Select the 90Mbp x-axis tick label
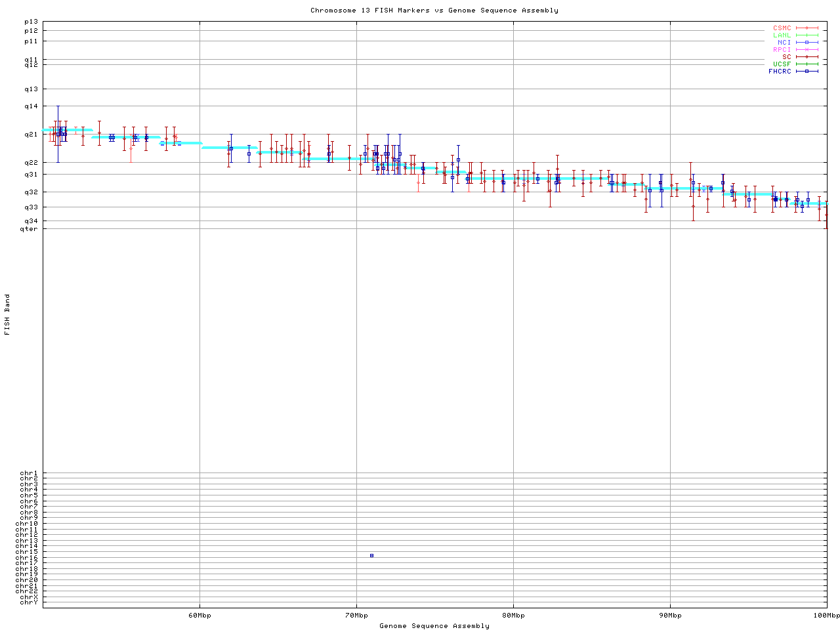Image resolution: width=840 pixels, height=630 pixels. click(x=670, y=616)
